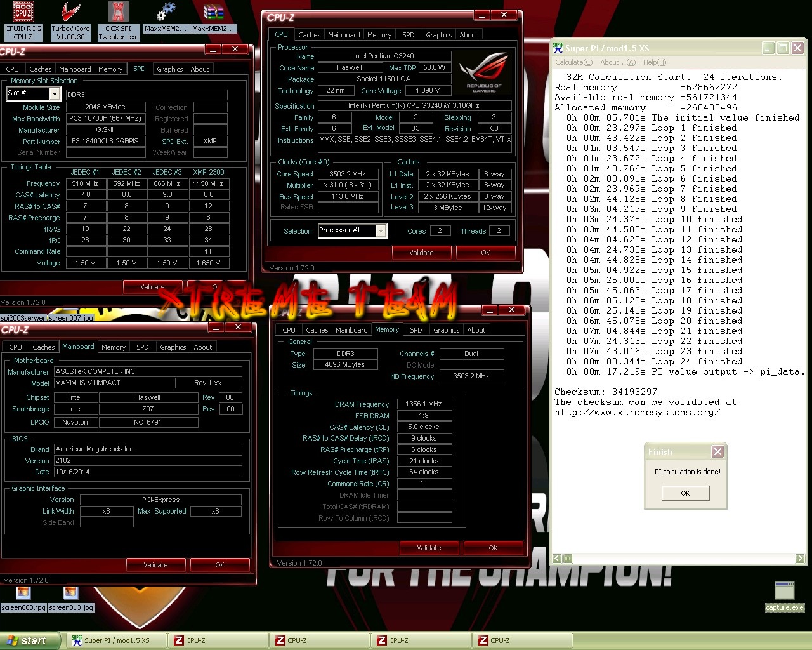
Task: Click Validate in the Mainboard window
Action: (155, 565)
